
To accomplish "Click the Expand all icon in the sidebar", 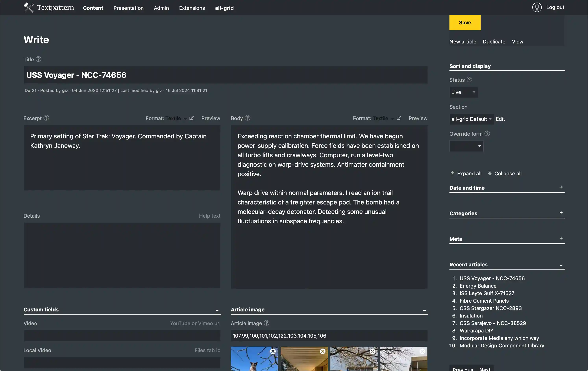I will point(452,173).
